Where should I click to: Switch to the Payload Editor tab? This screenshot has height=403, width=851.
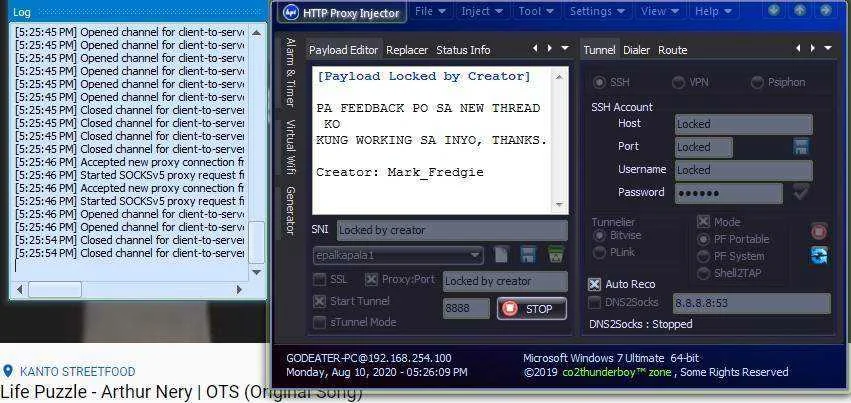344,50
